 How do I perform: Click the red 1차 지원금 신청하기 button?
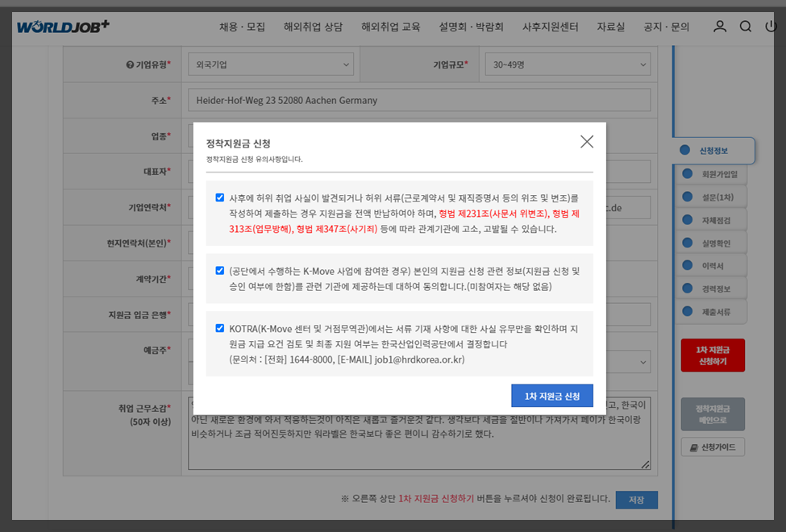713,355
